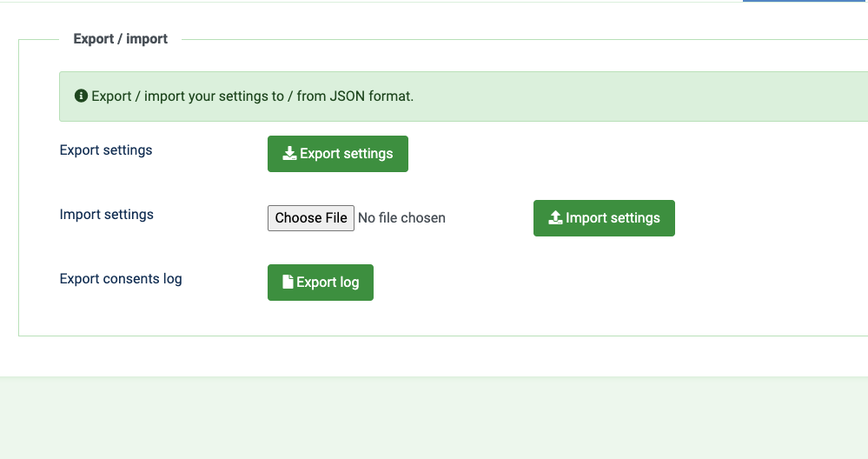Click the JSON format info message text

tap(253, 96)
